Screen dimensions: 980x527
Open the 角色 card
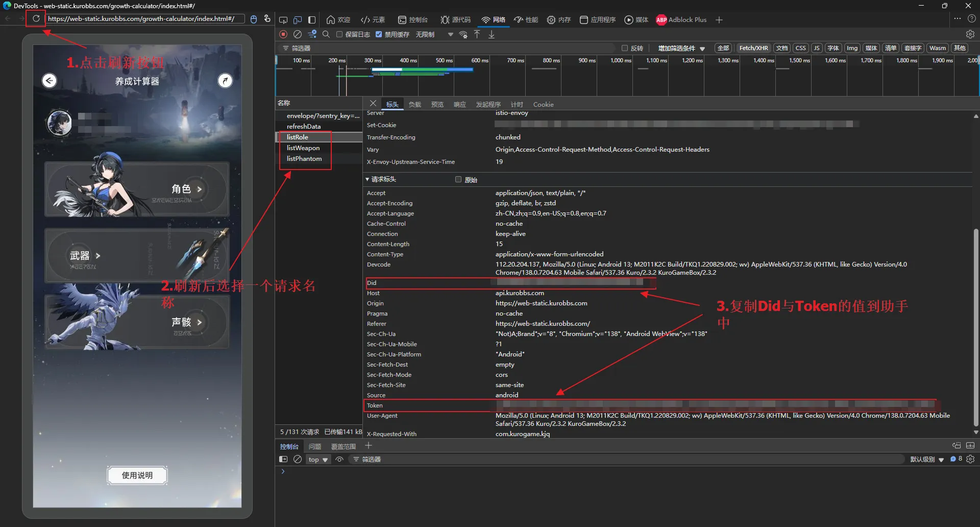coord(136,189)
